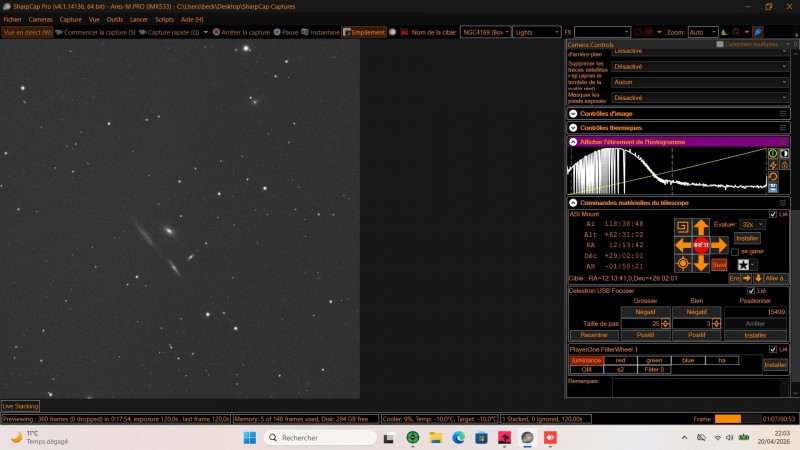Open the Cameras menu
This screenshot has width=800, height=450.
(x=40, y=19)
